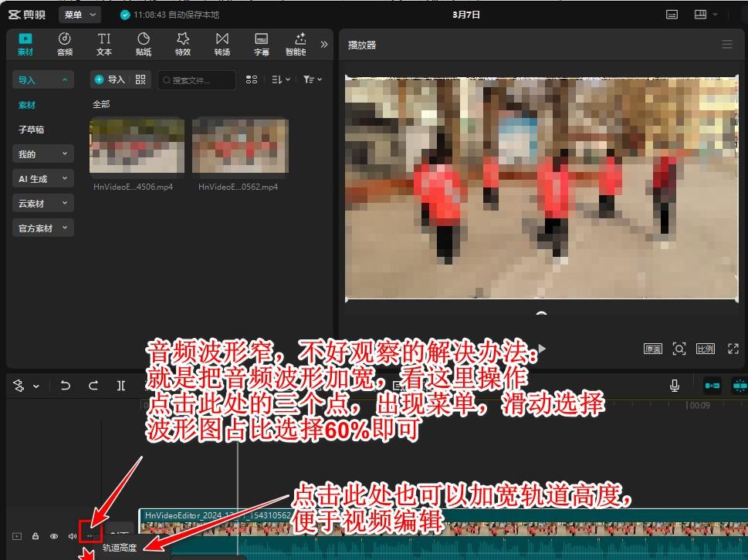
Task: Click the split clip tool icon
Action: (121, 386)
